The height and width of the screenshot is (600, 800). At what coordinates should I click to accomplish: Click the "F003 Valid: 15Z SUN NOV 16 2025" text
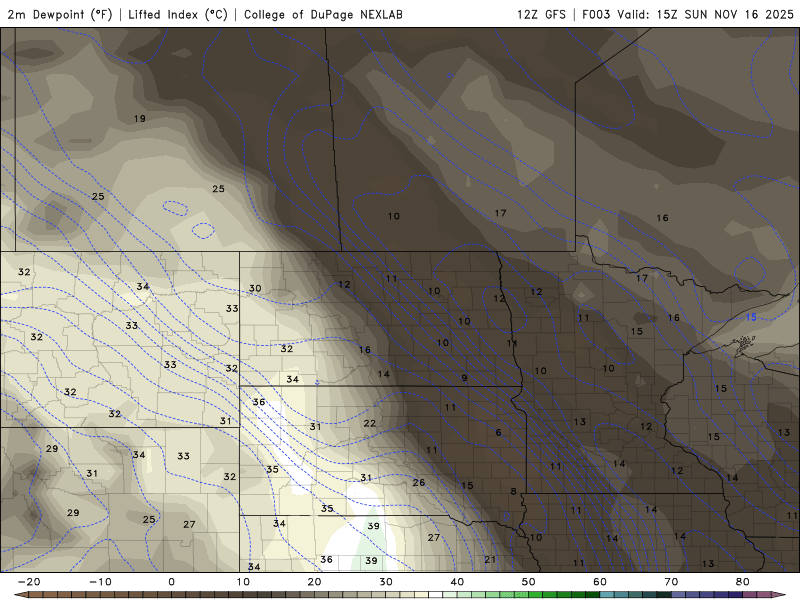[688, 14]
